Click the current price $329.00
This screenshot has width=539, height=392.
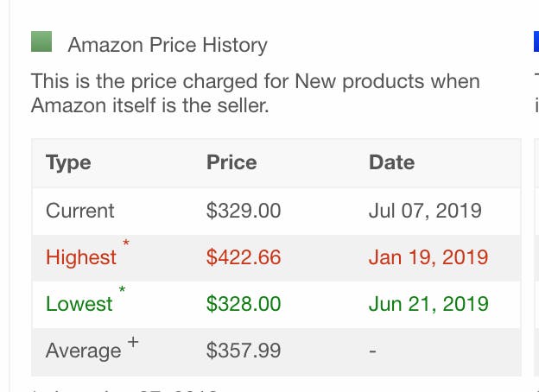click(244, 211)
